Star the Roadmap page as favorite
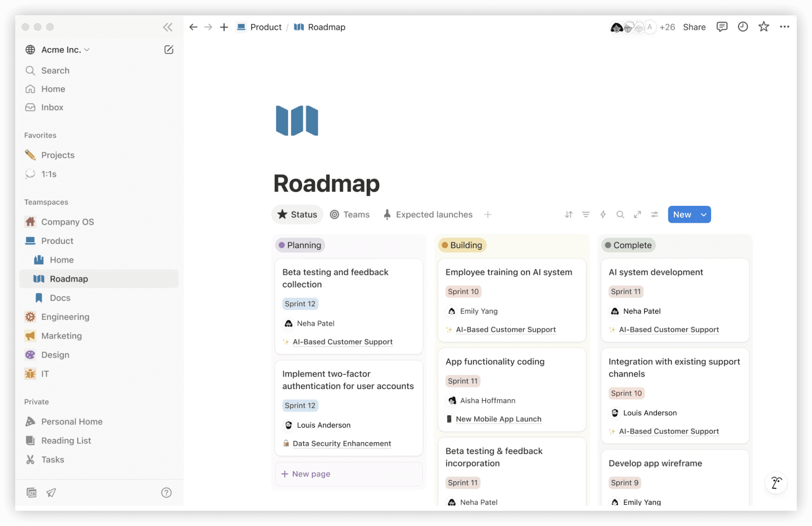This screenshot has height=526, width=812. pos(763,27)
